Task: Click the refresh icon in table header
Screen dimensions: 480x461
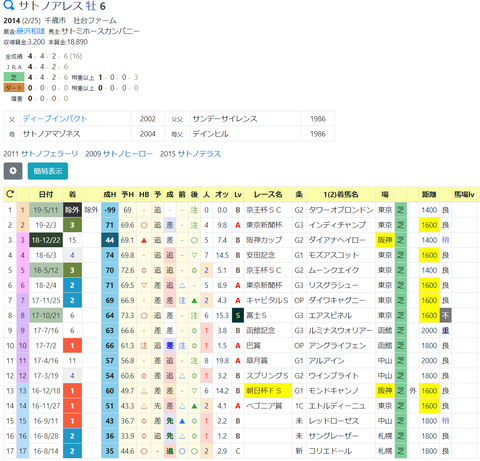Action: click(10, 194)
